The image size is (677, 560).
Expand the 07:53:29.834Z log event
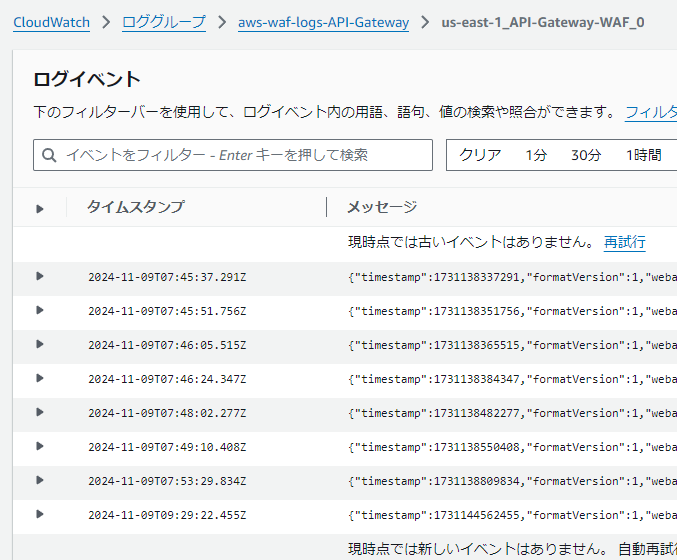point(40,481)
